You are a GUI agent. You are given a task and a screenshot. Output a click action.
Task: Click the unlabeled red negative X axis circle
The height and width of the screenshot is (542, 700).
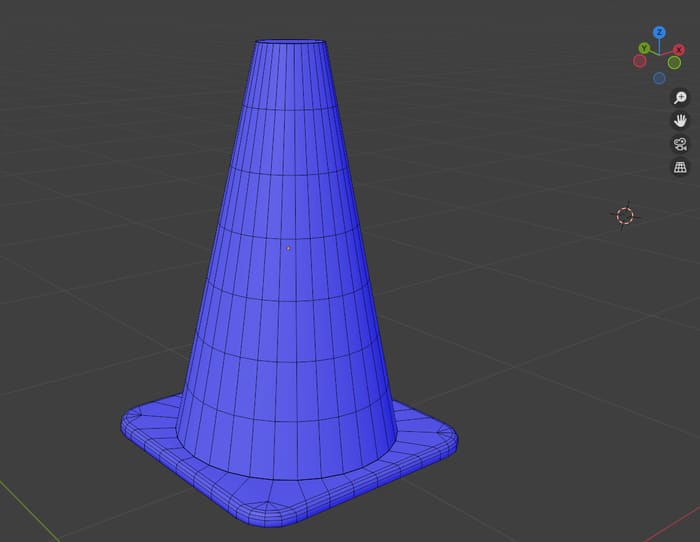click(640, 61)
